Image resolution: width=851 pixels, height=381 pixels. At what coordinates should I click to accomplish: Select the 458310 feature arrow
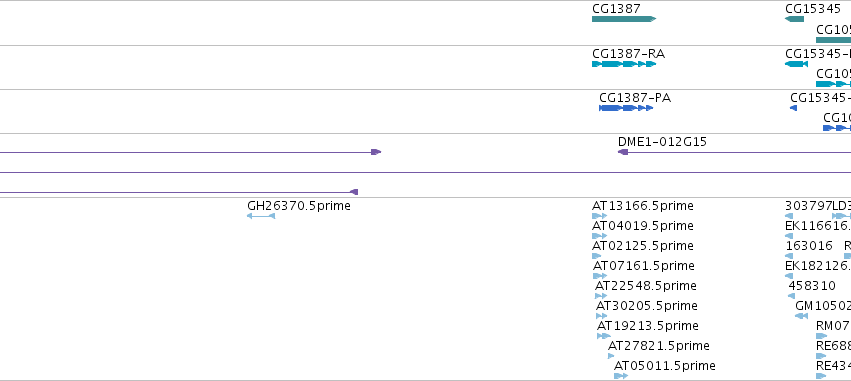pos(791,296)
